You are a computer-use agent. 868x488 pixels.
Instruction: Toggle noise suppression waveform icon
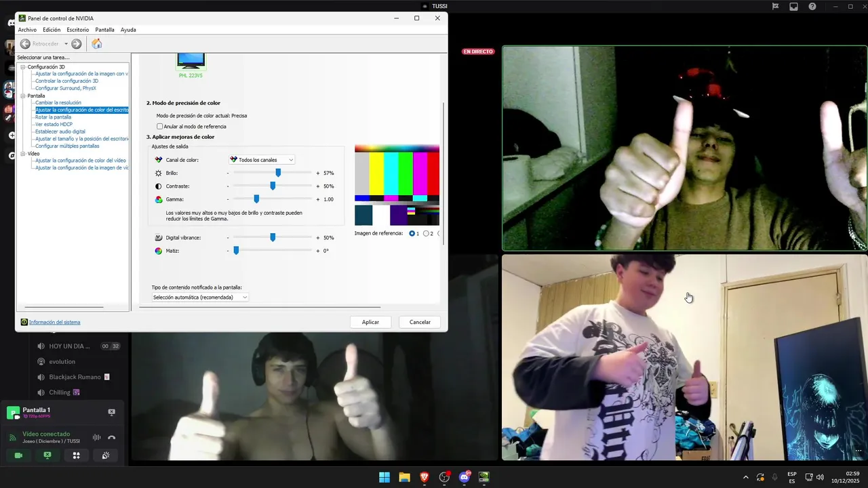(96, 438)
